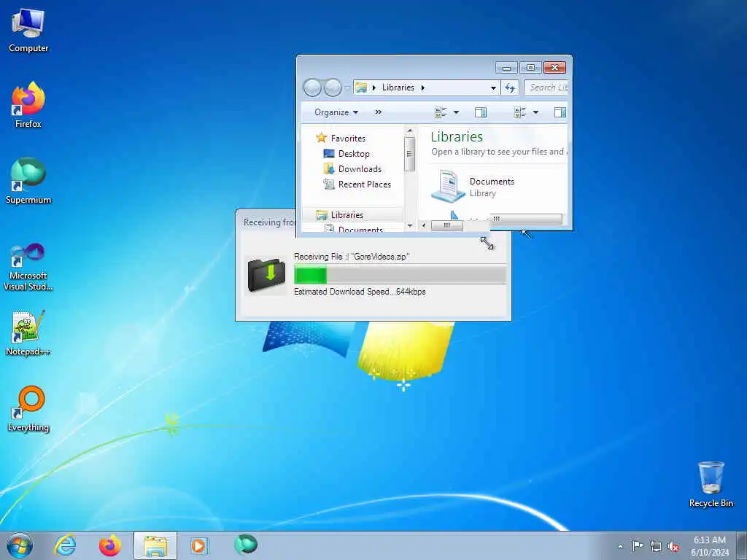Screen dimensions: 747x560
Task: Launch Internet Explorer from the taskbar
Action: click(65, 545)
